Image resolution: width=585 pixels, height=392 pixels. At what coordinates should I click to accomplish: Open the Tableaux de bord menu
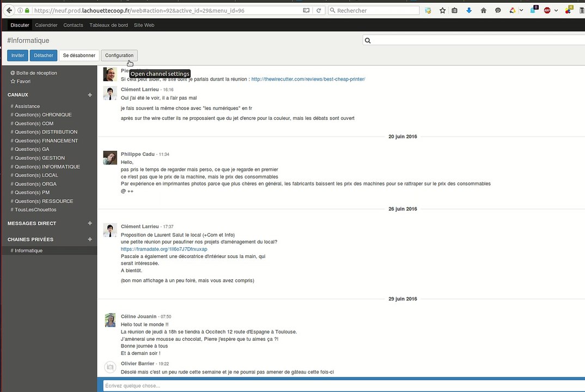tap(108, 25)
